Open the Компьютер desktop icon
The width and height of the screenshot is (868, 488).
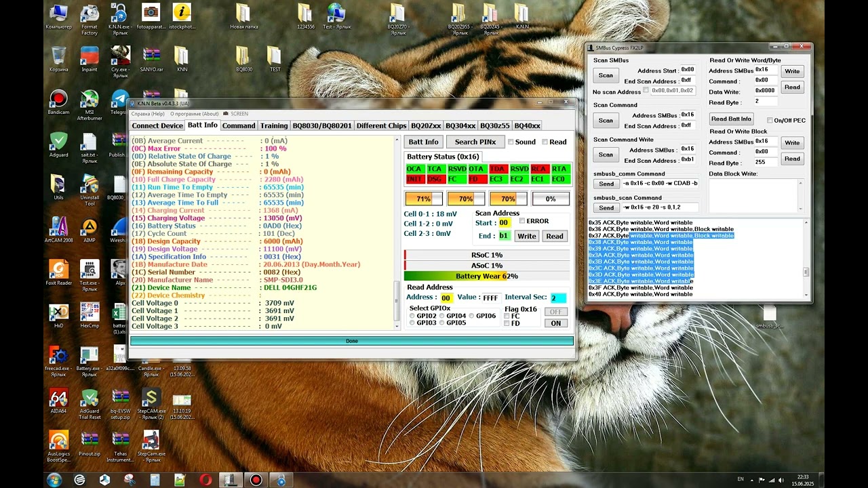(x=59, y=17)
